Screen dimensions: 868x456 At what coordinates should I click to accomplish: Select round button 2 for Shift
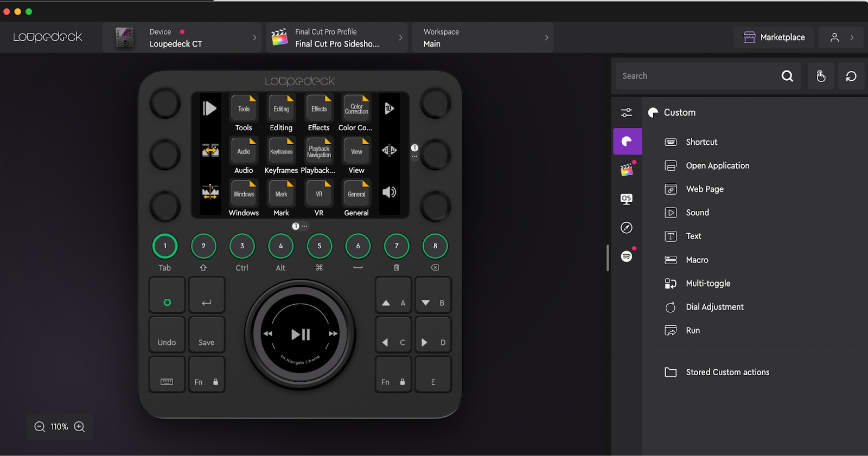point(203,246)
